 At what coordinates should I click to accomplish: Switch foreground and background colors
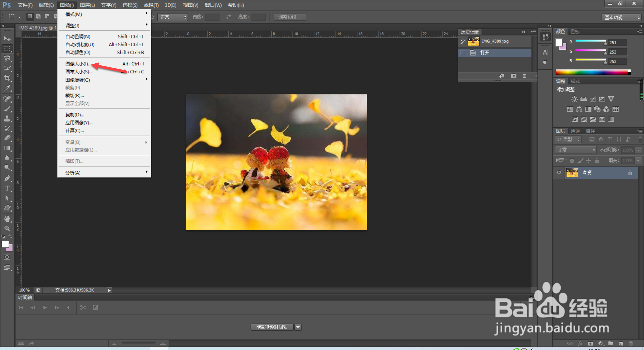10,236
